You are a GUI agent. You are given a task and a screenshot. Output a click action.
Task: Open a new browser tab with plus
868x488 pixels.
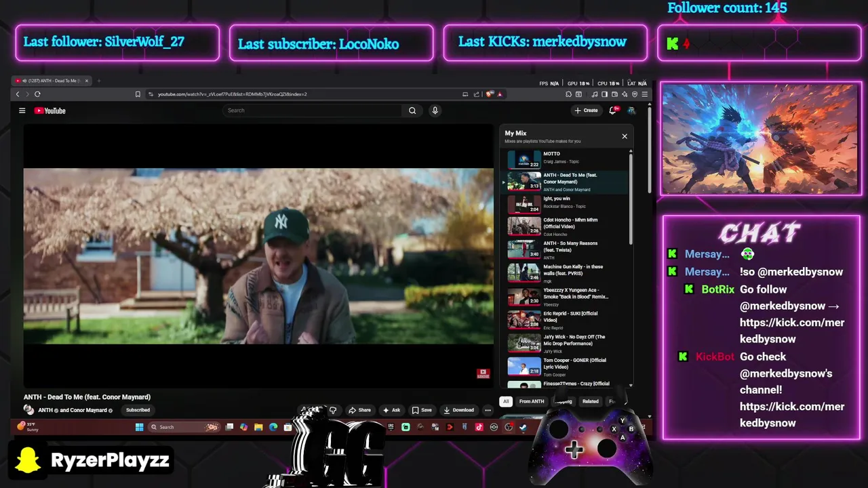[x=98, y=81]
